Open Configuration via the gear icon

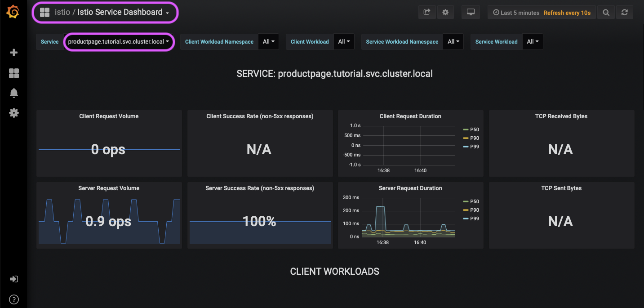click(13, 113)
